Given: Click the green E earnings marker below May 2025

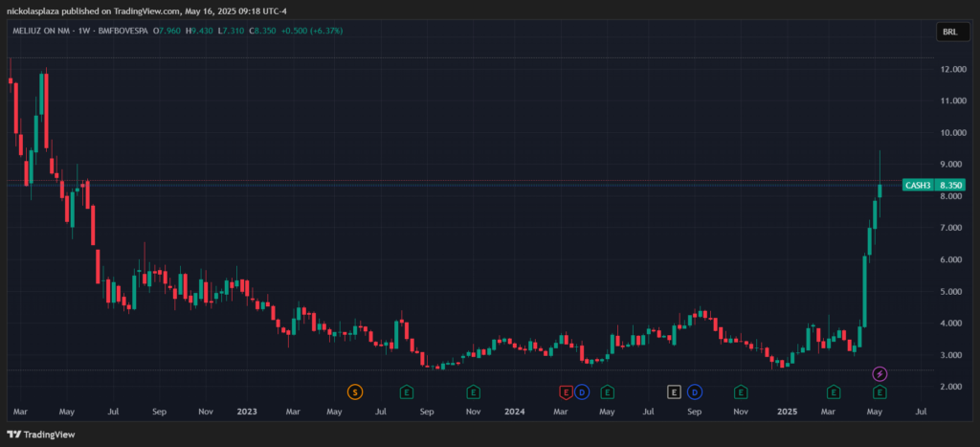Looking at the screenshot, I should click(x=880, y=391).
